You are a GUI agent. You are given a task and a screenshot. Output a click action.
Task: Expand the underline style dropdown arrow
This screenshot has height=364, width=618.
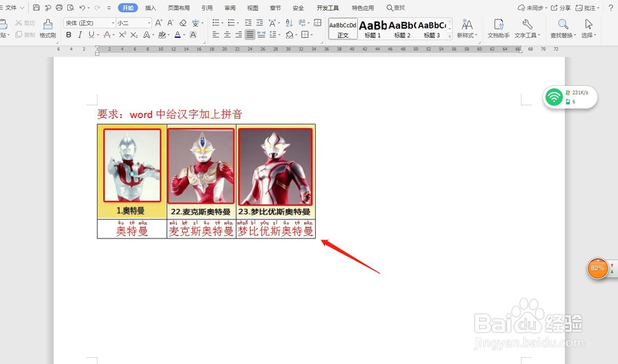98,35
